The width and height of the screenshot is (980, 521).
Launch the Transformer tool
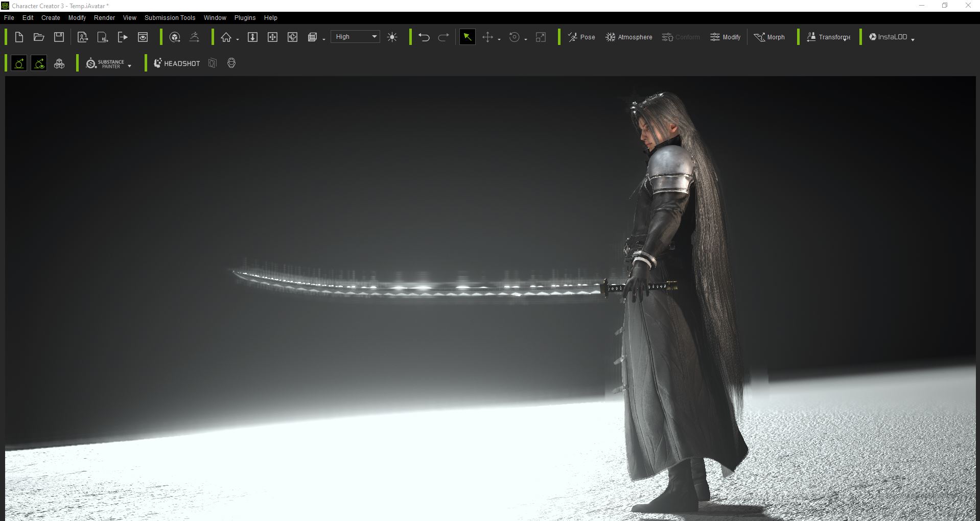pyautogui.click(x=828, y=37)
